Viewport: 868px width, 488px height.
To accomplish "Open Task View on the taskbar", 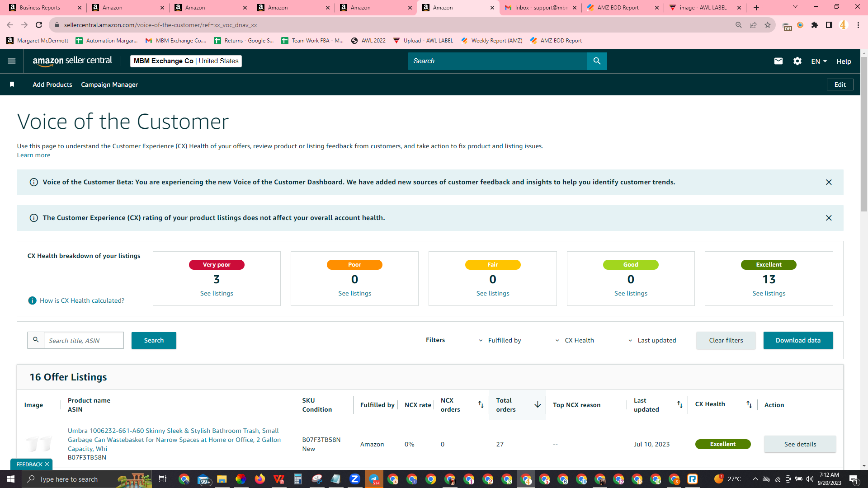I will point(163,479).
